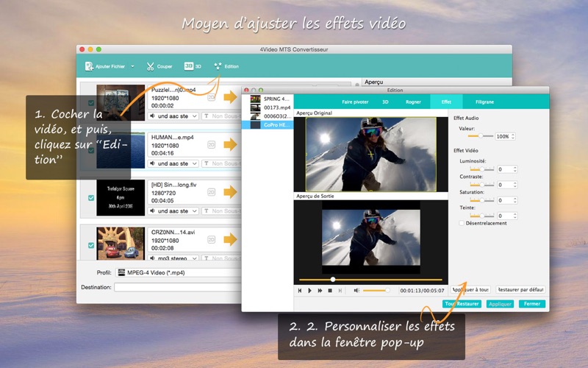
Task: Enable the Désentrelacement checkbox
Action: 462,223
